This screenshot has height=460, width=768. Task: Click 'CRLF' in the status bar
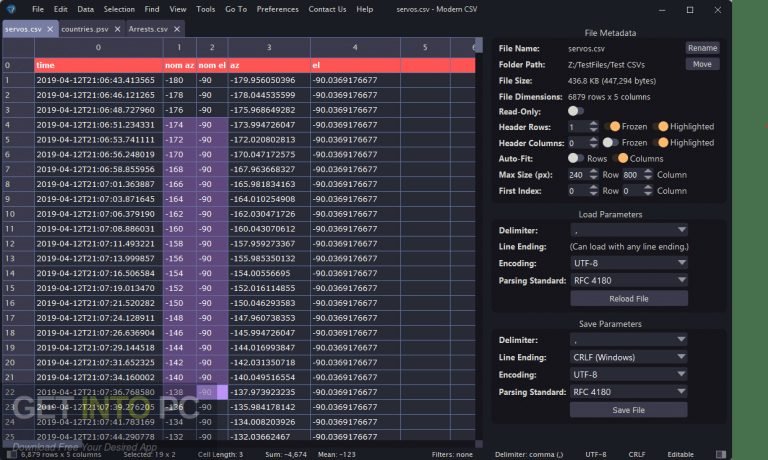[637, 454]
